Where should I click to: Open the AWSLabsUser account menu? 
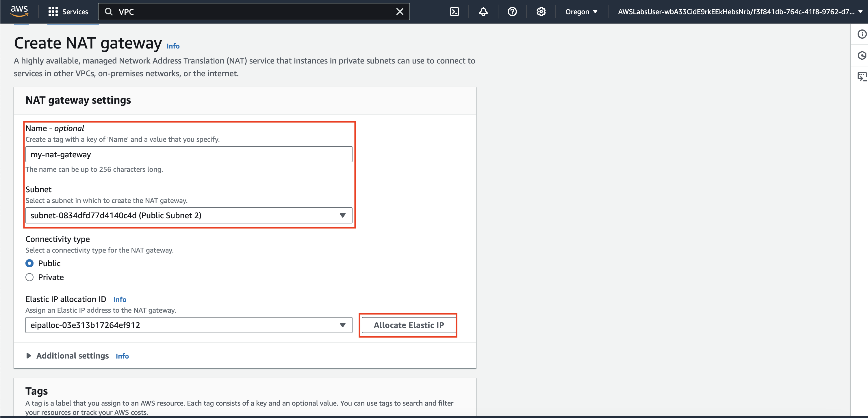pos(740,12)
